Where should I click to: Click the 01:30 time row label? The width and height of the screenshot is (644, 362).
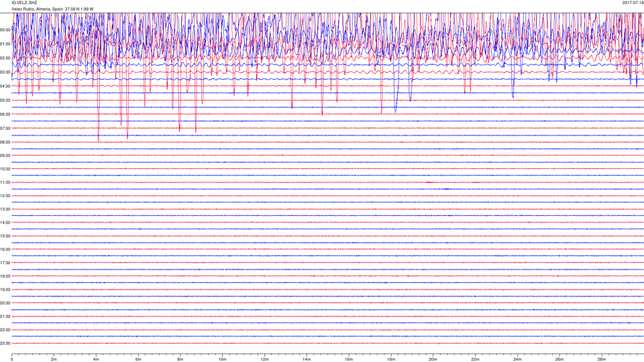pos(5,44)
